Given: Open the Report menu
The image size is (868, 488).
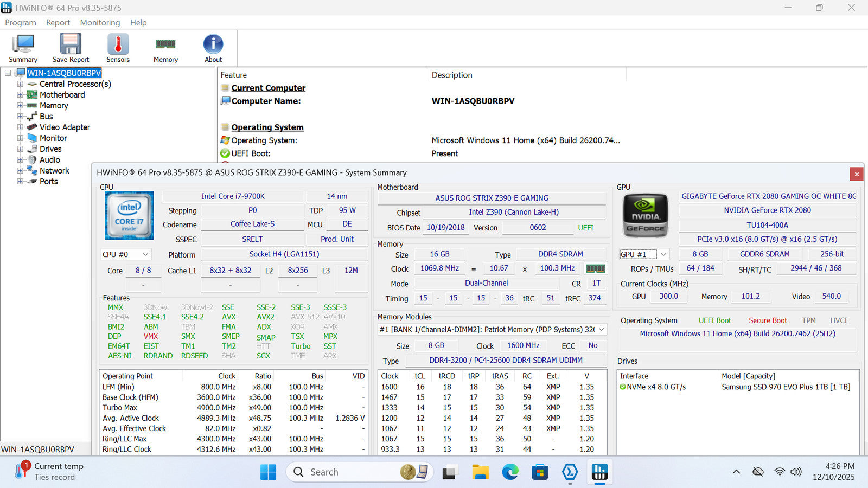Looking at the screenshot, I should pos(58,23).
